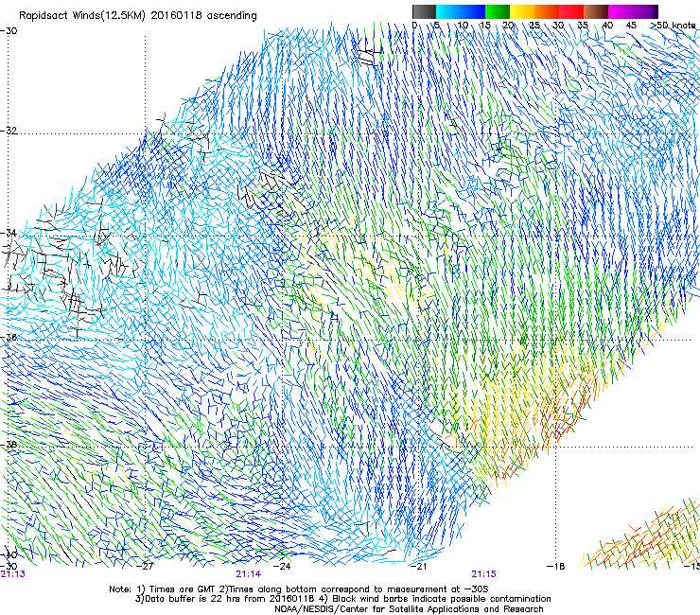The height and width of the screenshot is (615, 700).
Task: Click the blue 10-15 knots color swatch
Action: click(473, 11)
